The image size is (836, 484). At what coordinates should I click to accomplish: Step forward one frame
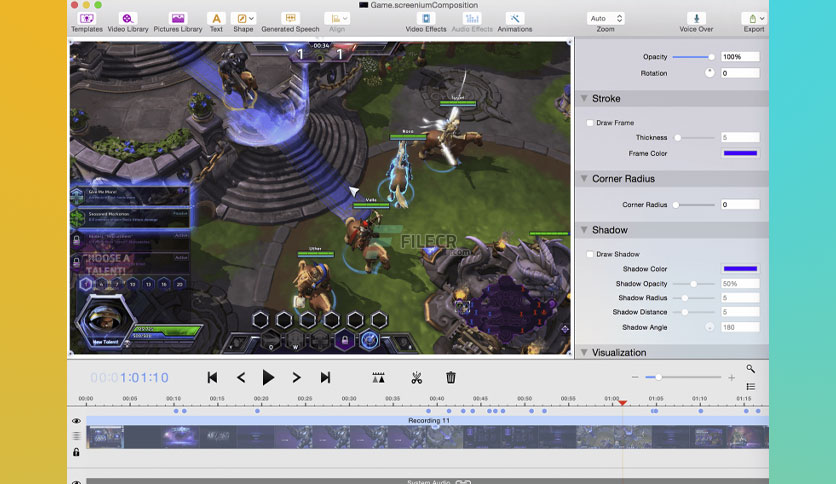point(296,378)
